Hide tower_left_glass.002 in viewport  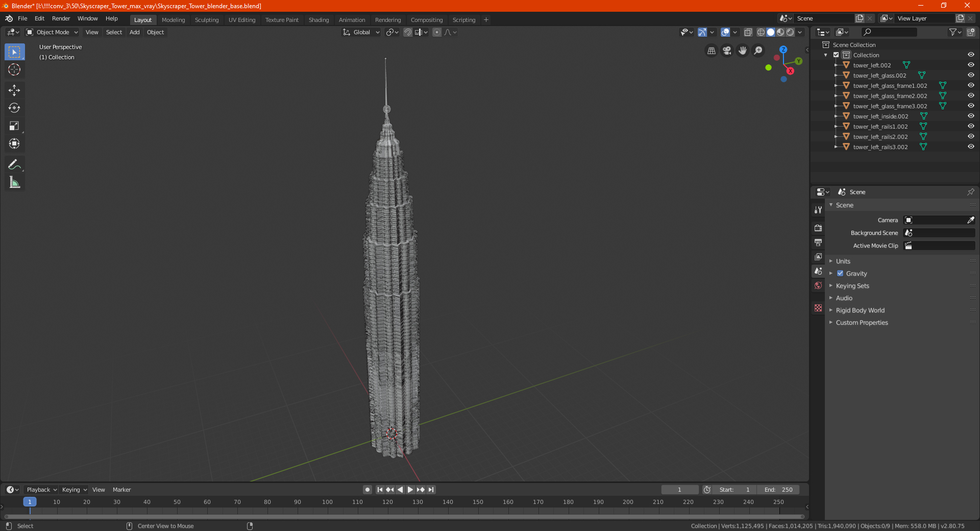971,76
